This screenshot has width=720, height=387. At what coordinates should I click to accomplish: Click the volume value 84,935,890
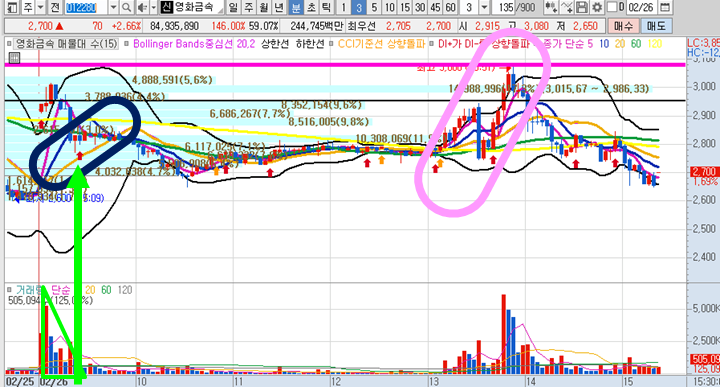pos(174,26)
